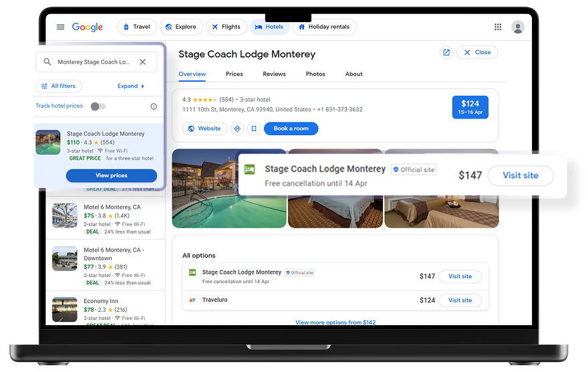Click Official site badge in All options
This screenshot has height=372, width=588.
click(299, 273)
